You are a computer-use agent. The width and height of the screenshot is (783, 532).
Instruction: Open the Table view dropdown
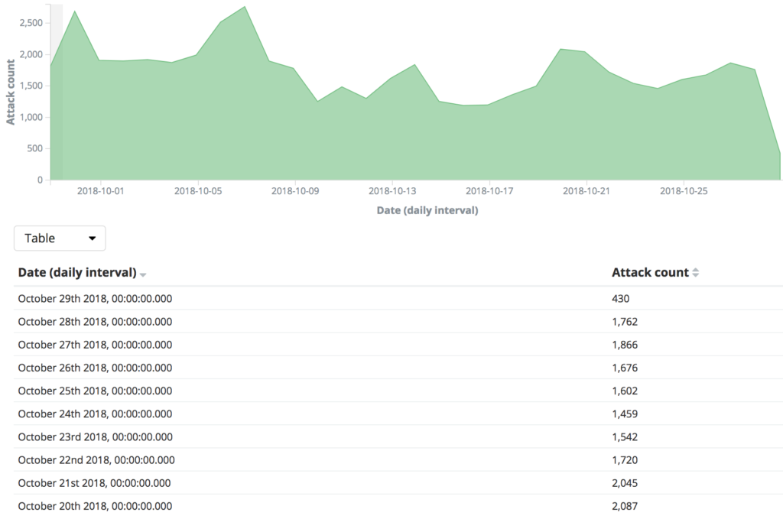tap(60, 238)
